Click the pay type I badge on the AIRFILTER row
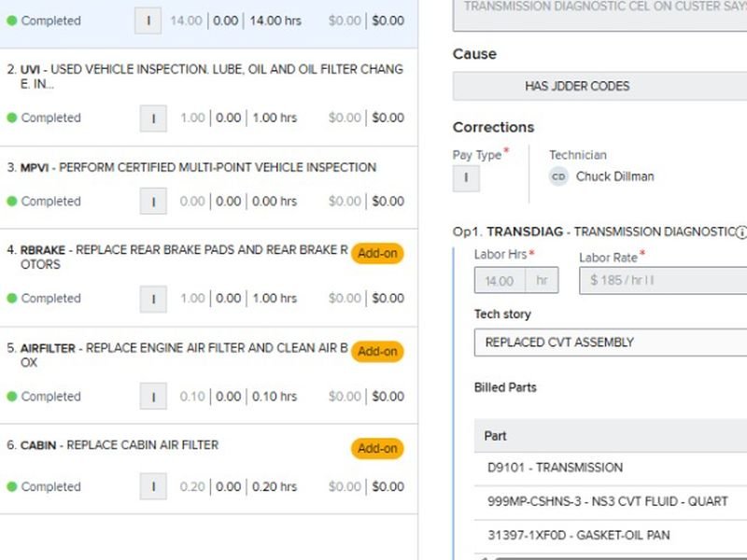The image size is (747, 560). click(152, 397)
